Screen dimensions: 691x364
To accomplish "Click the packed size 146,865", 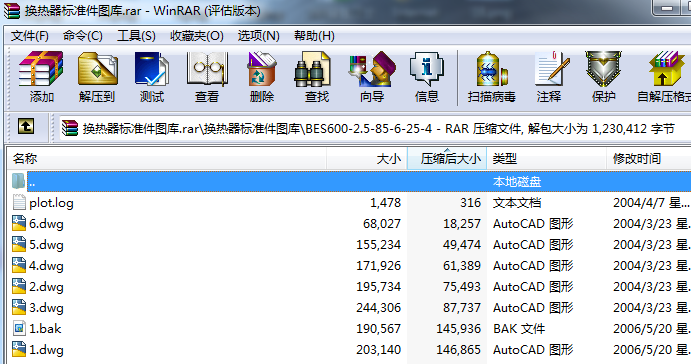I will (x=458, y=350).
